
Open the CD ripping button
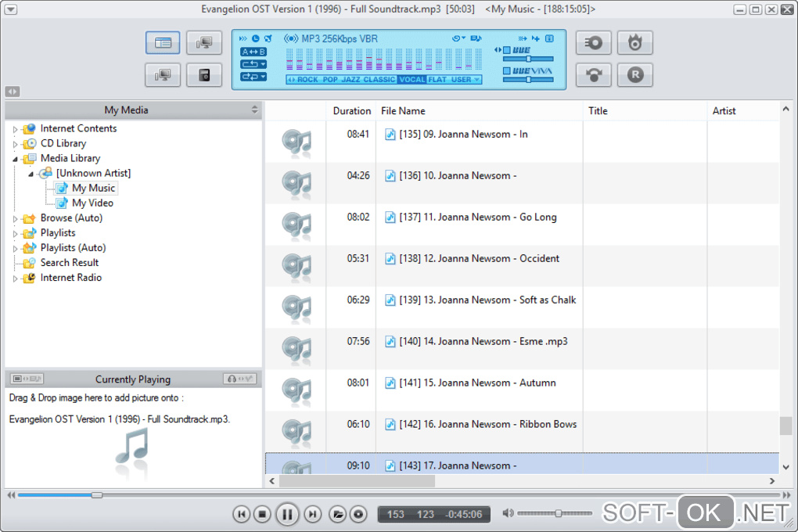click(x=593, y=43)
